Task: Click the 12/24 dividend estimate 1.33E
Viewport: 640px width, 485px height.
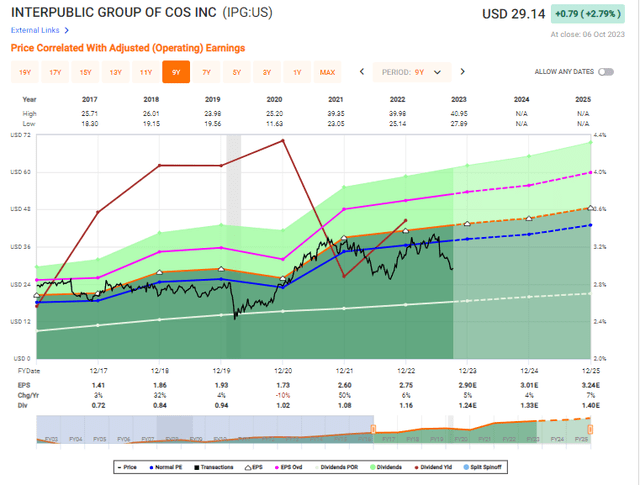Action: tap(529, 406)
